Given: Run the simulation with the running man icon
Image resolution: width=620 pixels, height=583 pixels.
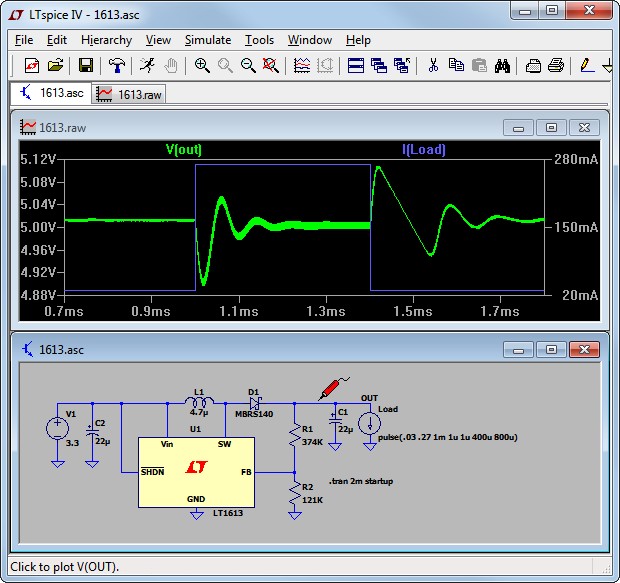Looking at the screenshot, I should pos(147,65).
